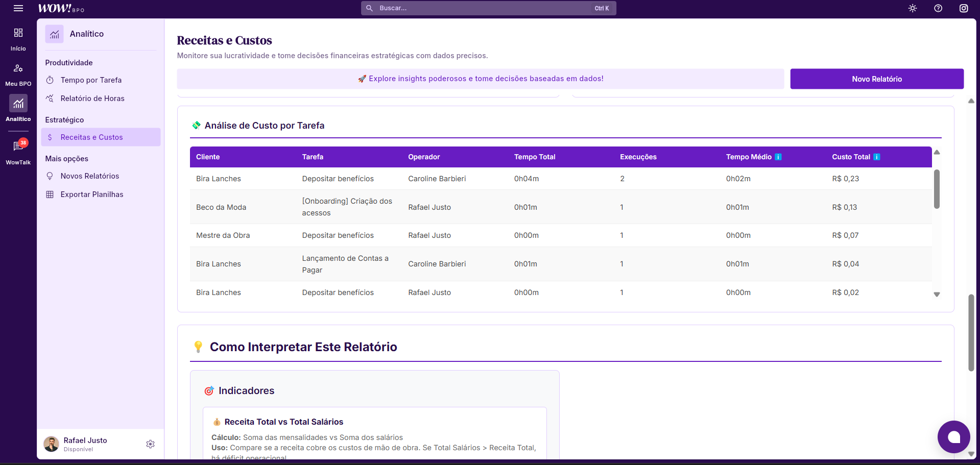Click the user settings gear icon
This screenshot has height=465, width=980.
pos(150,444)
